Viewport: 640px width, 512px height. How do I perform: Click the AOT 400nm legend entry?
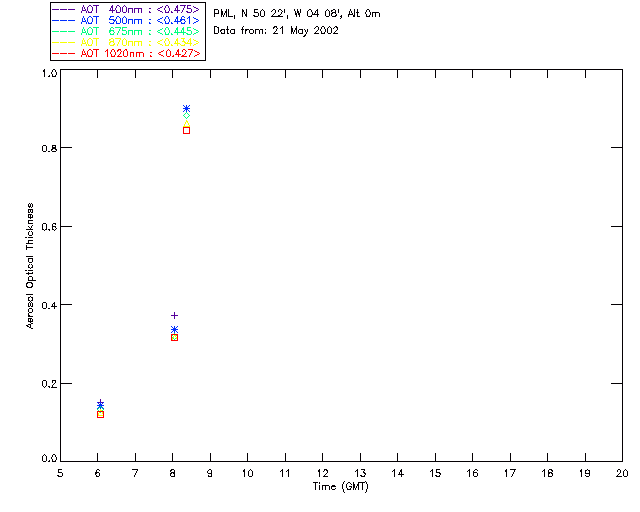[x=126, y=9]
